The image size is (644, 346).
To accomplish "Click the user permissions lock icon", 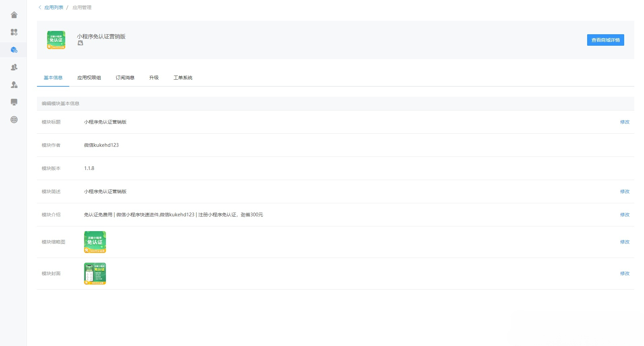I will point(14,85).
